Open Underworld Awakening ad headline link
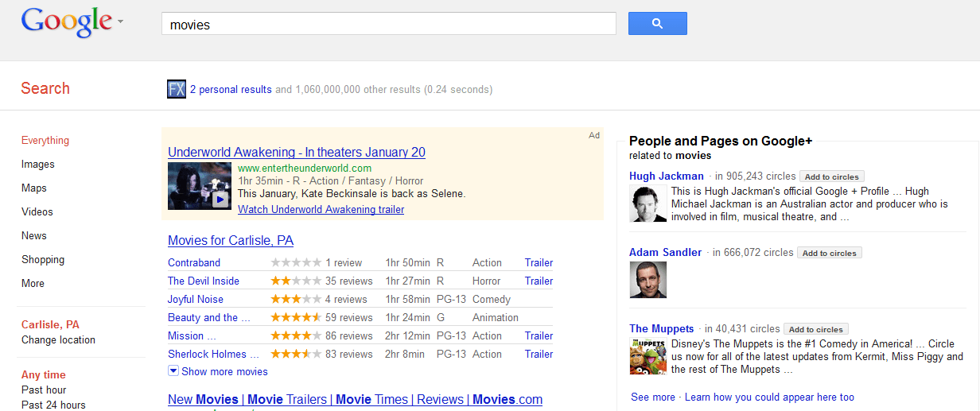This screenshot has width=980, height=411. click(297, 153)
